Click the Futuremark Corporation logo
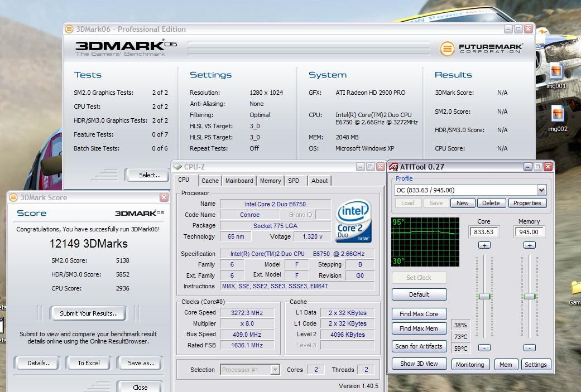Image resolution: width=581 pixels, height=392 pixels. point(482,48)
